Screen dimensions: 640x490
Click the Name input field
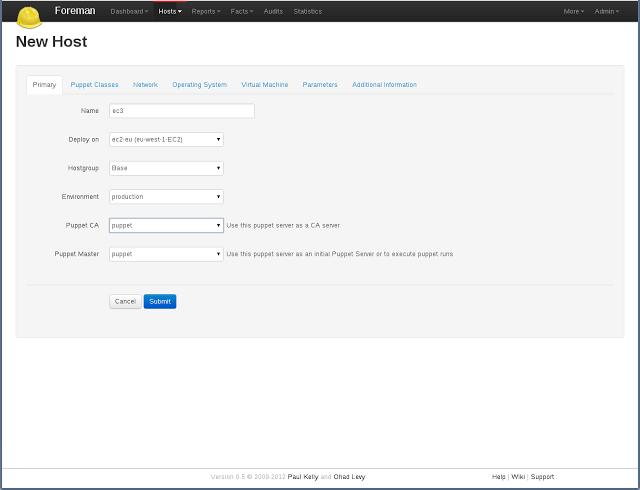pyautogui.click(x=182, y=111)
